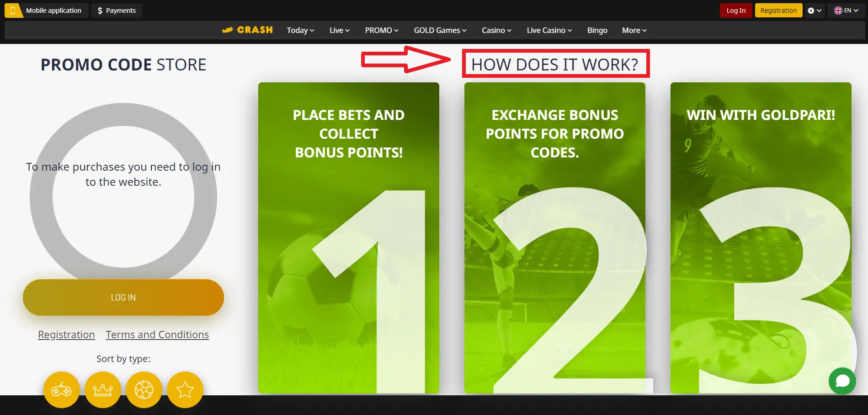Open the PROMO menu

[382, 30]
